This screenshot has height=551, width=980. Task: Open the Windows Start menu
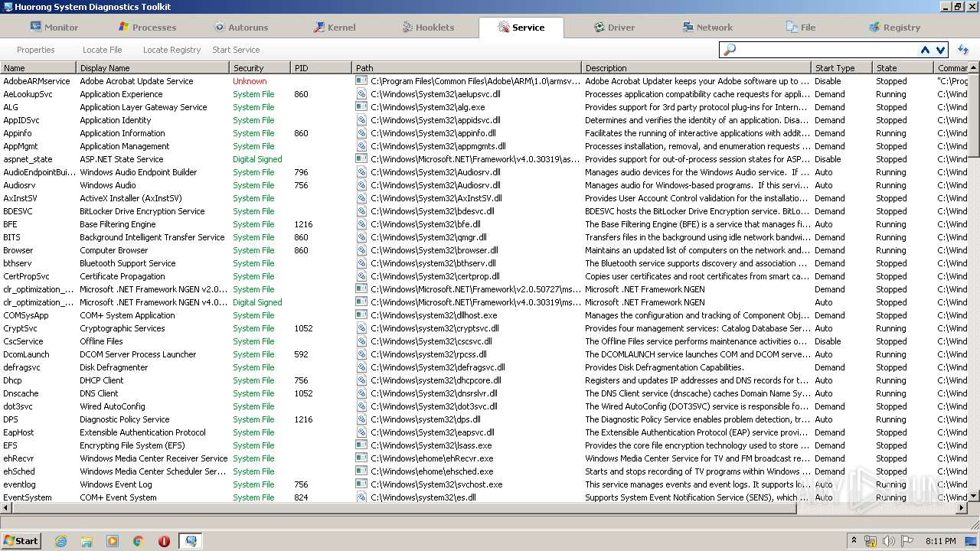(21, 541)
